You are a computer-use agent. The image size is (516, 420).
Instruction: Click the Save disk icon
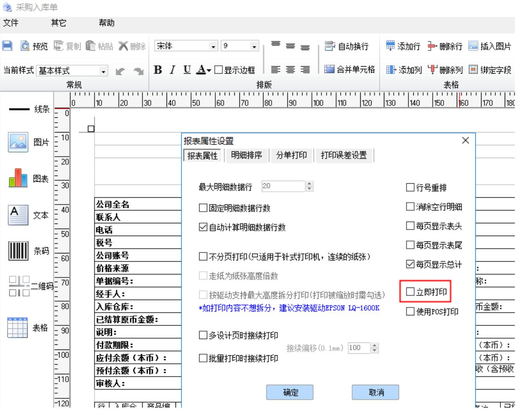pos(7,46)
